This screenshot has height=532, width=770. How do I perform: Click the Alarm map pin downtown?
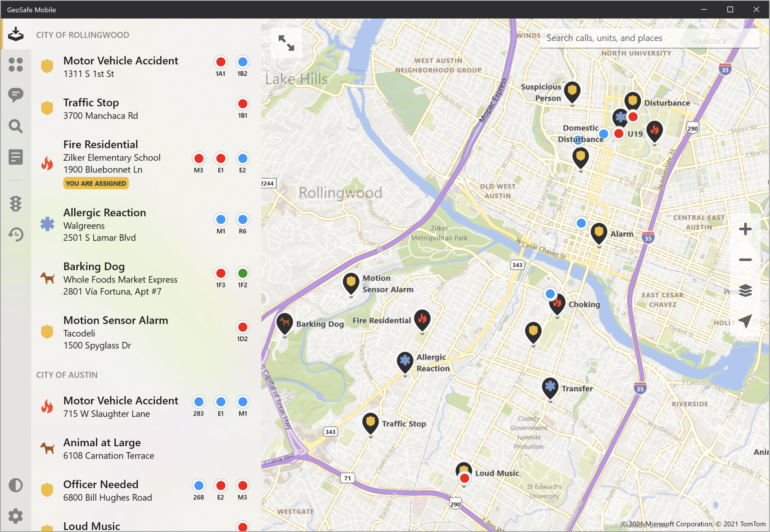click(x=599, y=233)
